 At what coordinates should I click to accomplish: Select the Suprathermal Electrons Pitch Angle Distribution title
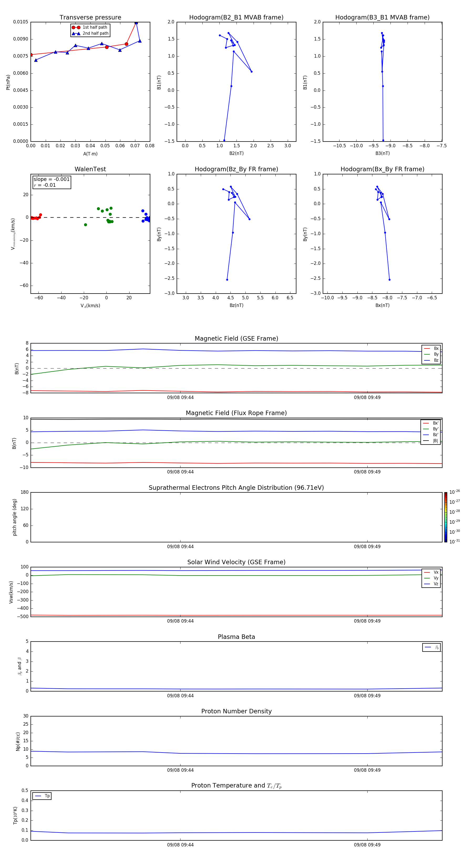[x=236, y=488]
